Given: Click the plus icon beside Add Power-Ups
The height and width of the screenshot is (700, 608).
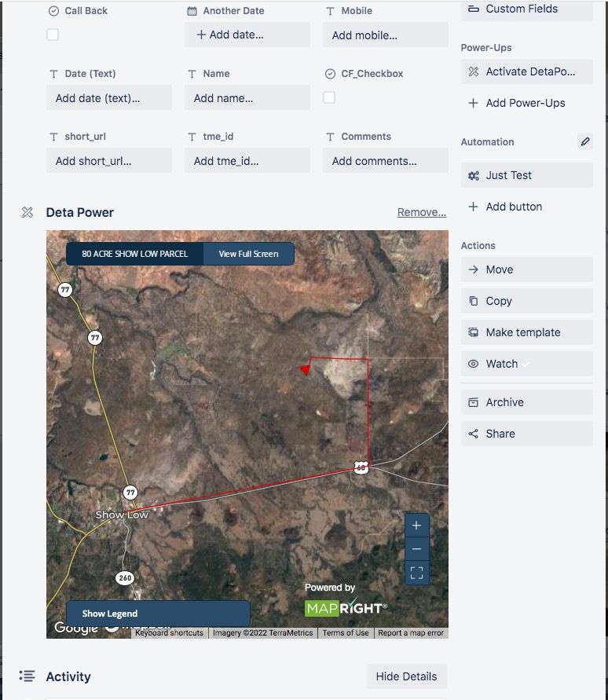Looking at the screenshot, I should (x=473, y=103).
